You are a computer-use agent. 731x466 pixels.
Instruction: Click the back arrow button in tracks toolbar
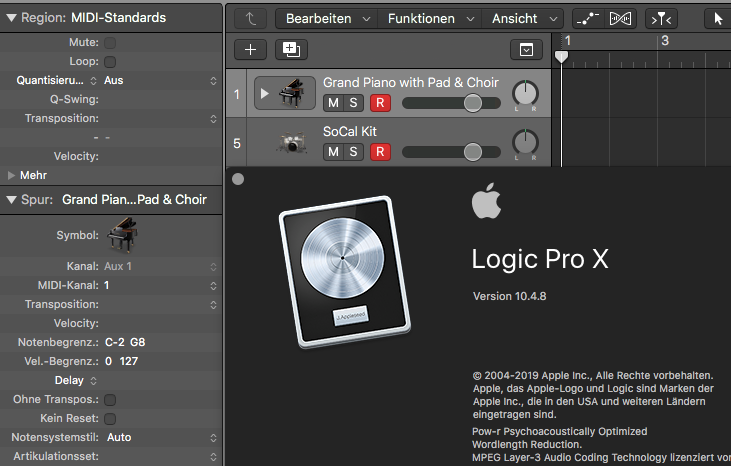(250, 19)
